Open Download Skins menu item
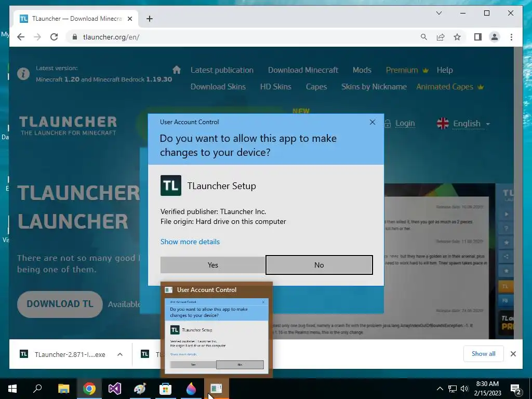 [x=218, y=87]
